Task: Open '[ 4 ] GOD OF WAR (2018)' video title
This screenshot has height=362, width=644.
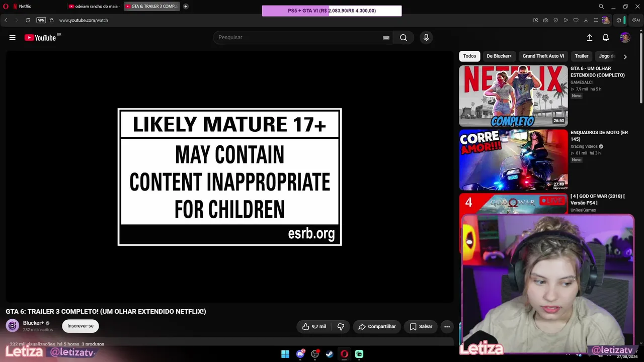Action: tap(598, 200)
